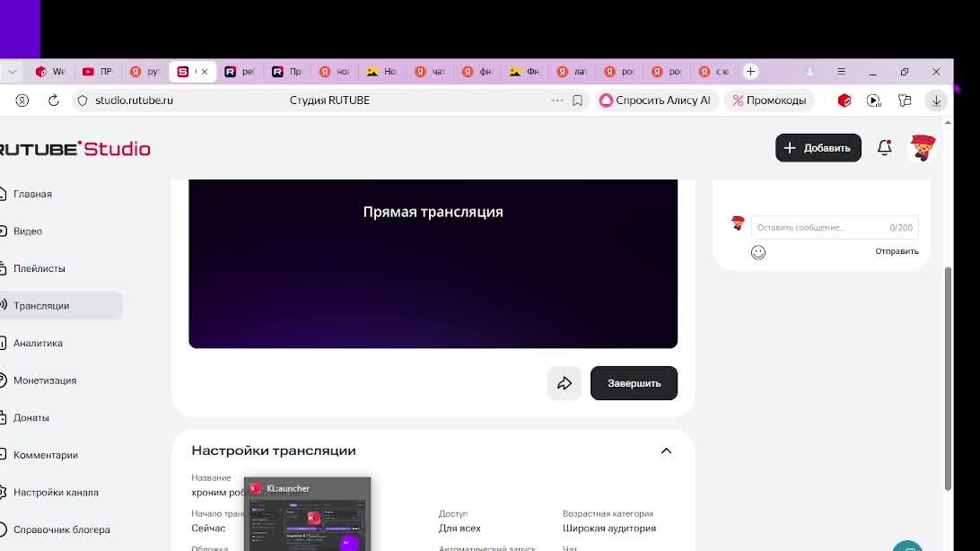Click the Добавить button
Viewport: 980px width, 551px height.
click(x=818, y=148)
